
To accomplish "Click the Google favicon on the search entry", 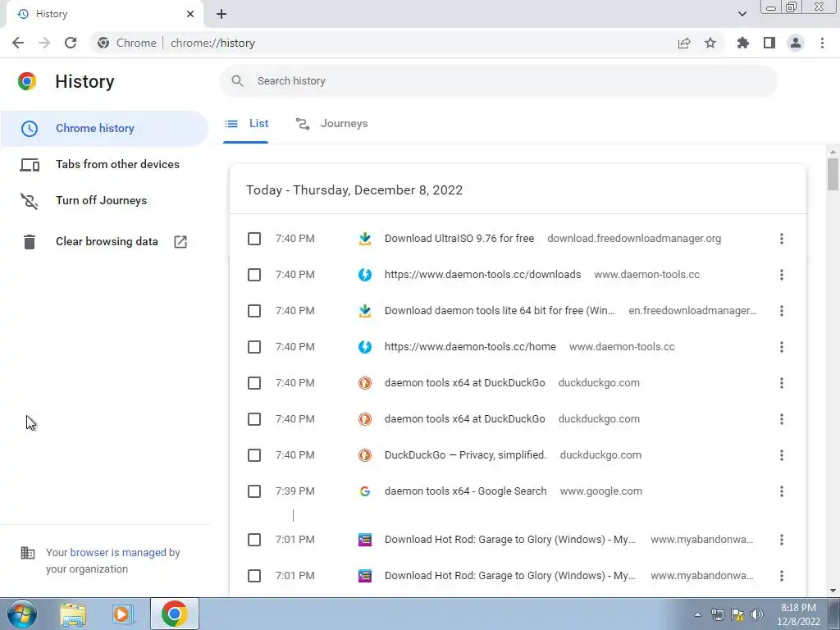I will (365, 491).
